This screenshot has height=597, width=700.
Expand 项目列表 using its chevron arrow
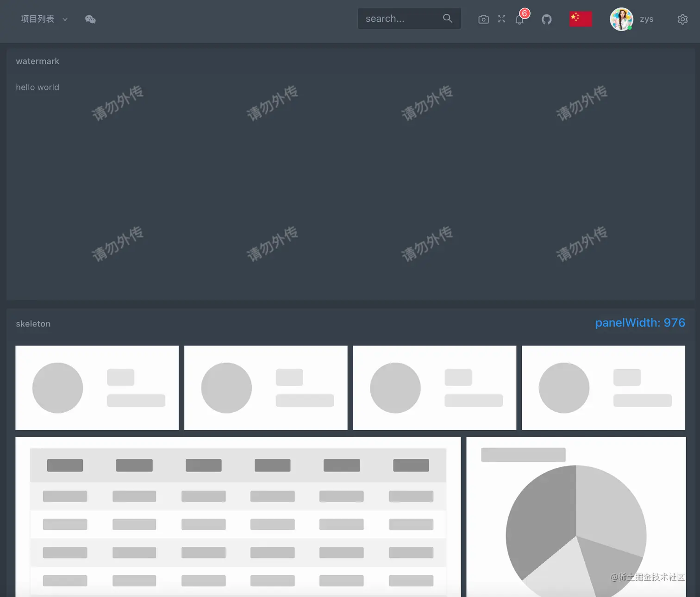(x=65, y=19)
